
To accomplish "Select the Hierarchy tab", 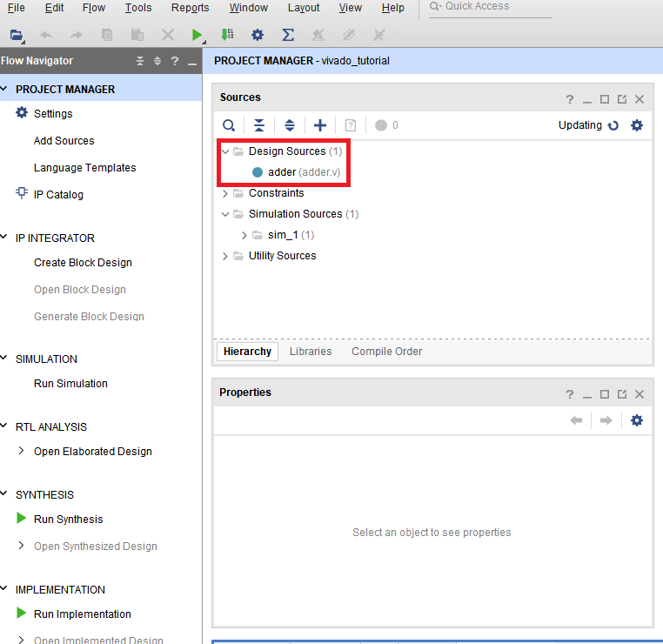I will point(247,352).
